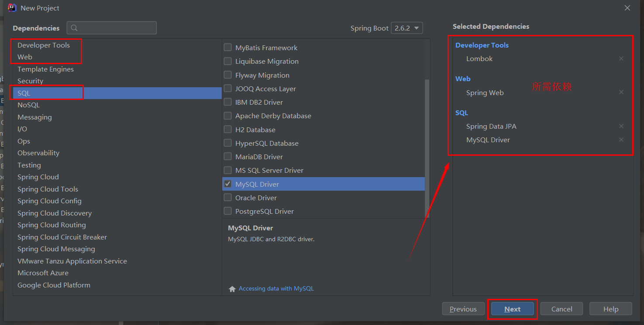Select Spring Data JPA in Selected Dependencies
The width and height of the screenshot is (644, 325).
491,126
